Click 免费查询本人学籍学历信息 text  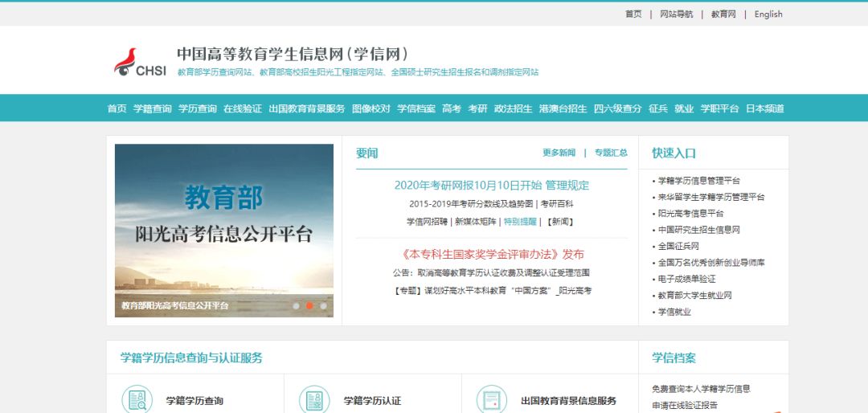point(702,389)
